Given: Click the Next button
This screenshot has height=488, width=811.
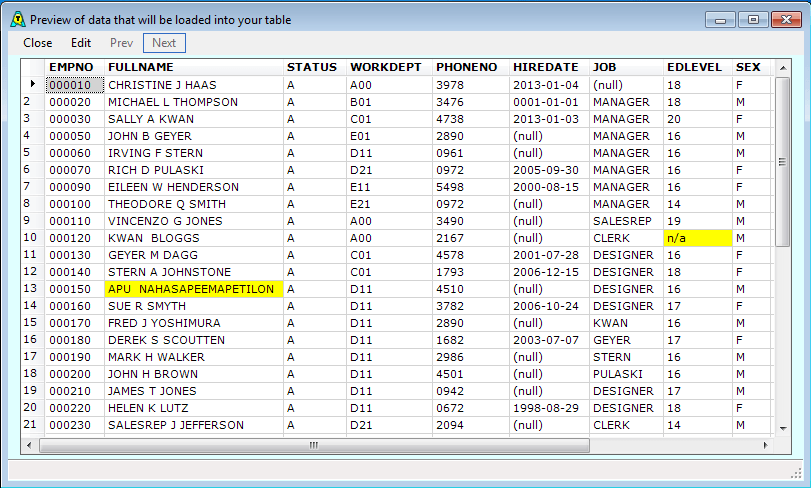Looking at the screenshot, I should (x=164, y=43).
